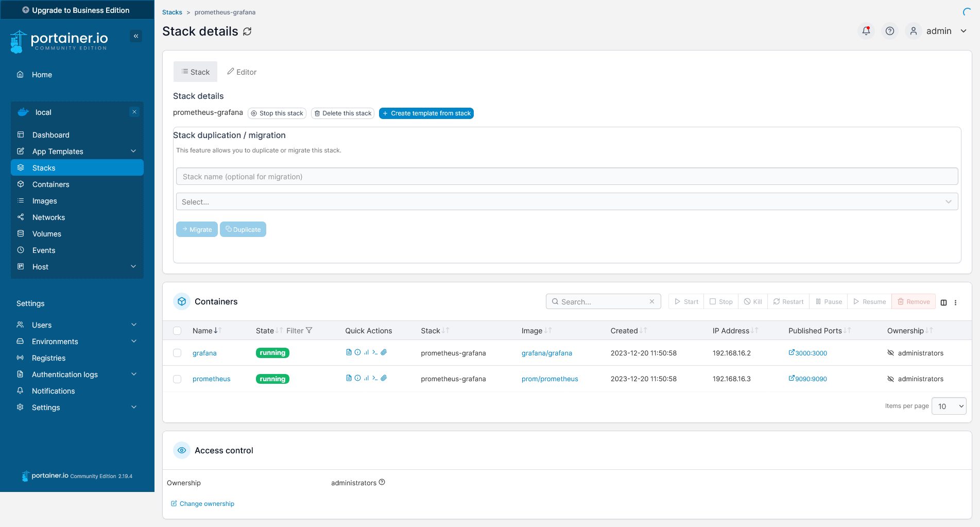Select all containers with the header checkbox

pos(177,331)
